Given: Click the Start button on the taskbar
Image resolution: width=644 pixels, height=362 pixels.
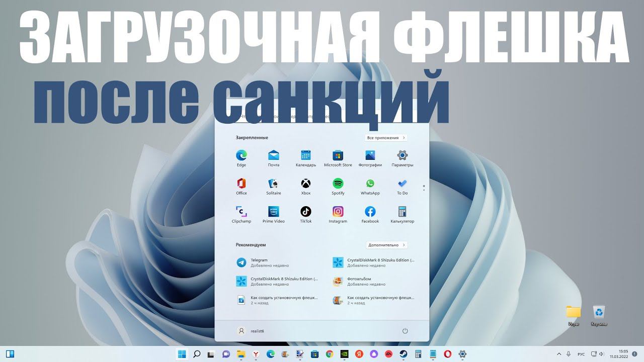Looking at the screenshot, I should pos(182,354).
